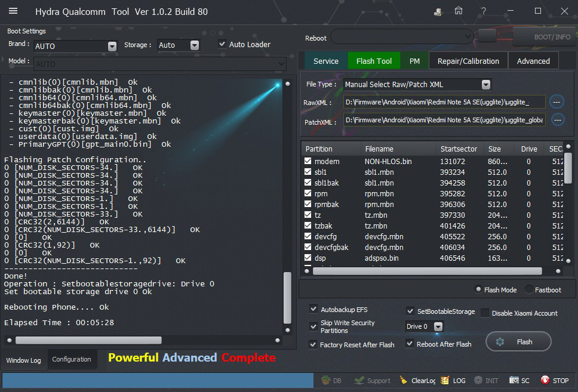
Task: Open the File Type dropdown
Action: [x=485, y=85]
